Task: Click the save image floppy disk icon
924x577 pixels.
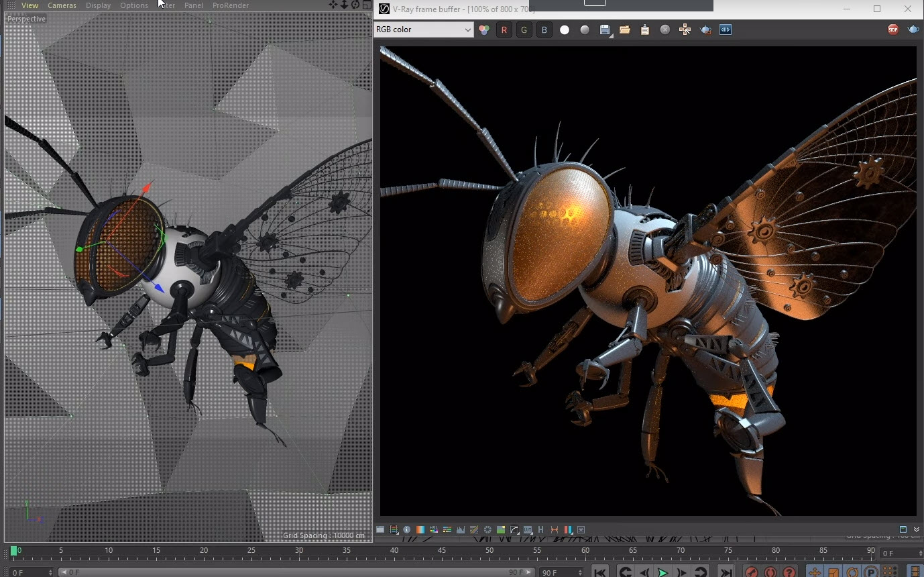Action: tap(605, 30)
